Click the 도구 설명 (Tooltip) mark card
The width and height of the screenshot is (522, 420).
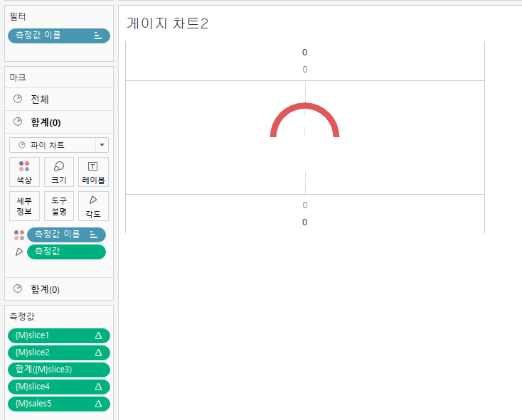click(59, 206)
